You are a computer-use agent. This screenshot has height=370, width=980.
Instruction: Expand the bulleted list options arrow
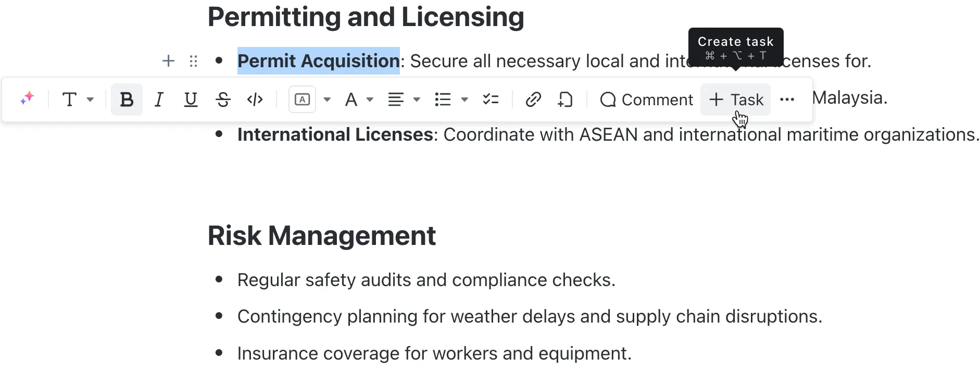coord(464,100)
